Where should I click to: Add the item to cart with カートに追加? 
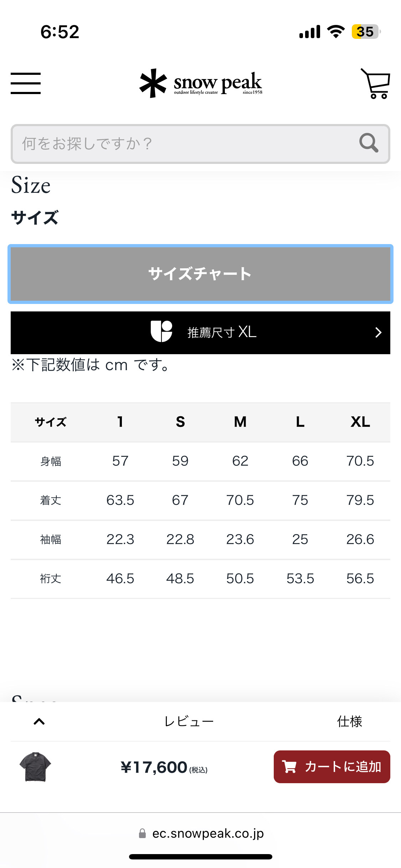[332, 767]
